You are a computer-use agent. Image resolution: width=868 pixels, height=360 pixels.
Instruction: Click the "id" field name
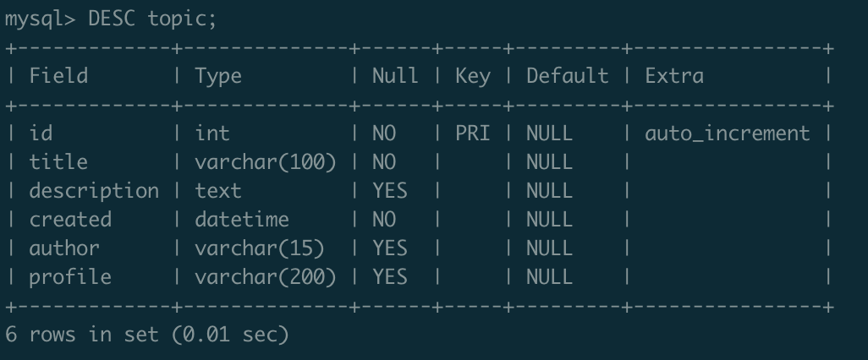(x=41, y=133)
